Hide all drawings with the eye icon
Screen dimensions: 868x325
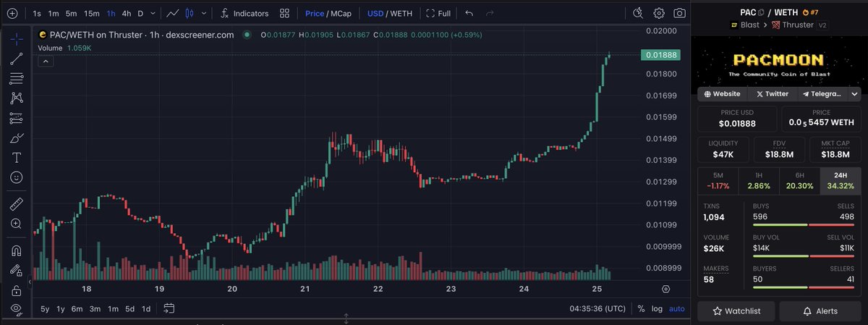16,310
